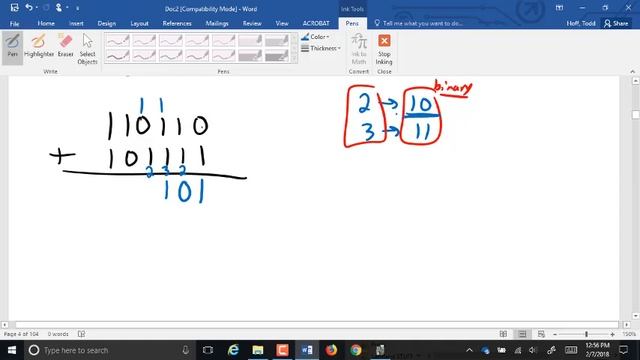640x360 pixels.
Task: Click the Save icon in title bar
Action: click(x=14, y=8)
